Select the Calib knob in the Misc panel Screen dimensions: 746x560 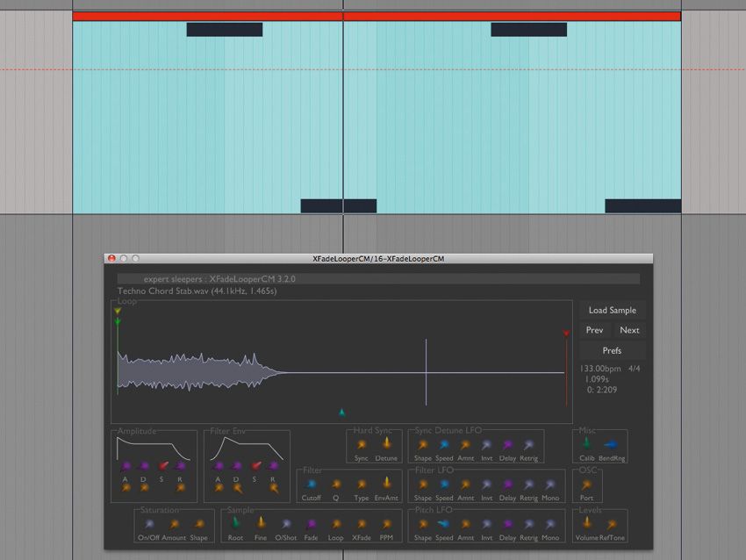click(586, 445)
